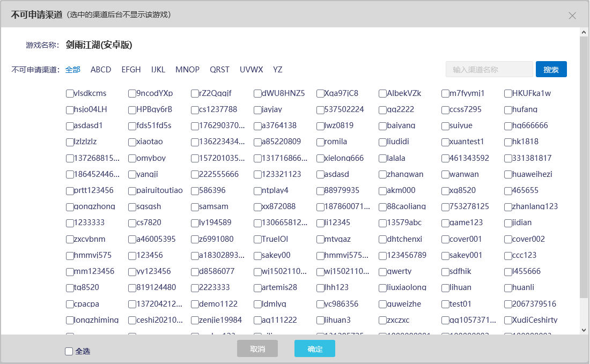The image size is (590, 364).
Task: Filter channels by YZ
Action: pyautogui.click(x=278, y=70)
